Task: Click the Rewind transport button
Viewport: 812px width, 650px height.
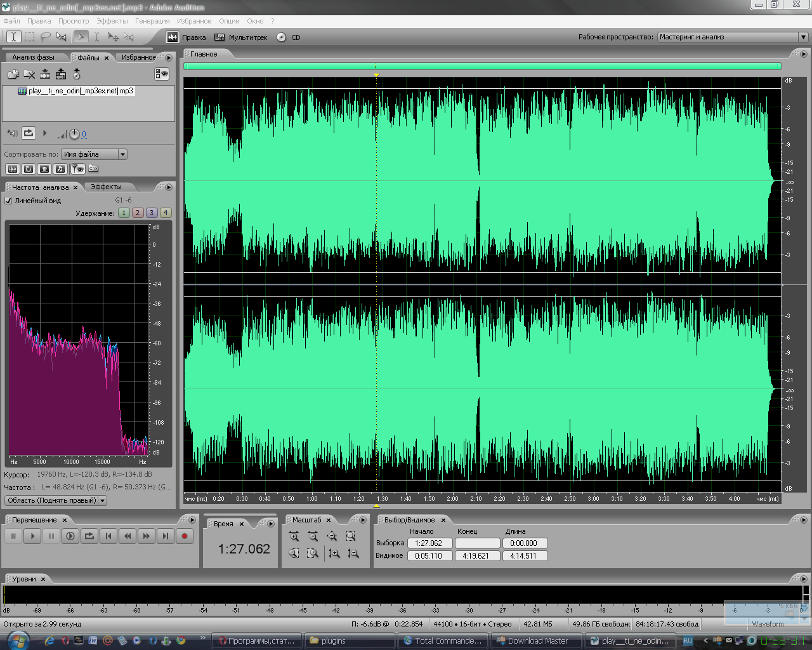Action: tap(128, 536)
